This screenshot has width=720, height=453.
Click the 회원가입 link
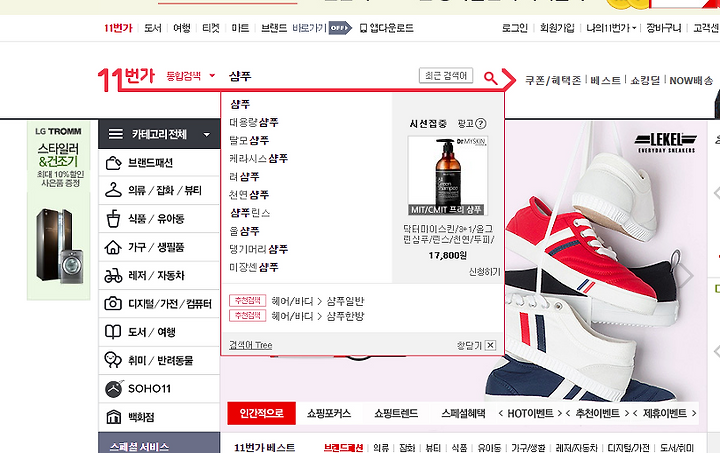[557, 28]
